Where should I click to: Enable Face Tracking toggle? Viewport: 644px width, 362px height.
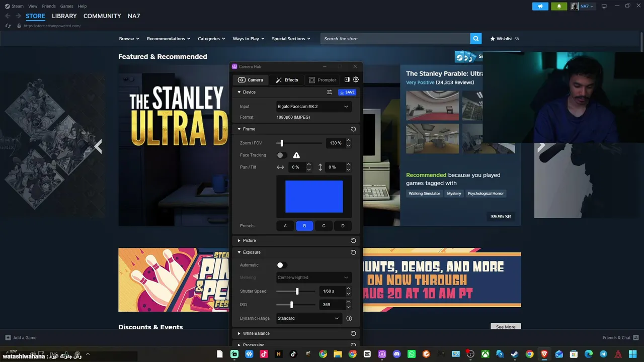[x=282, y=155]
